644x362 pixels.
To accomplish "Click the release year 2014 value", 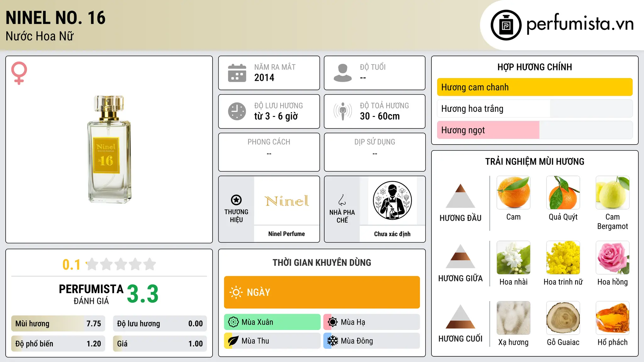I will [x=264, y=78].
